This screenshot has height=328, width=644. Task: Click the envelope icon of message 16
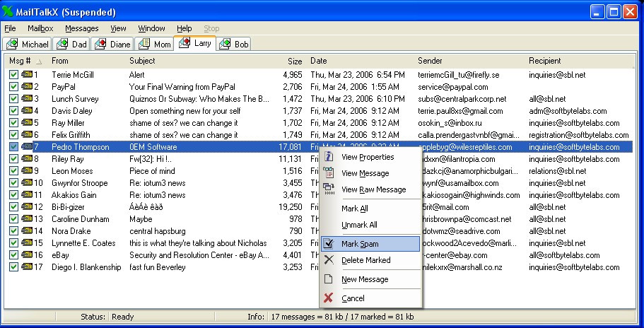[27, 255]
